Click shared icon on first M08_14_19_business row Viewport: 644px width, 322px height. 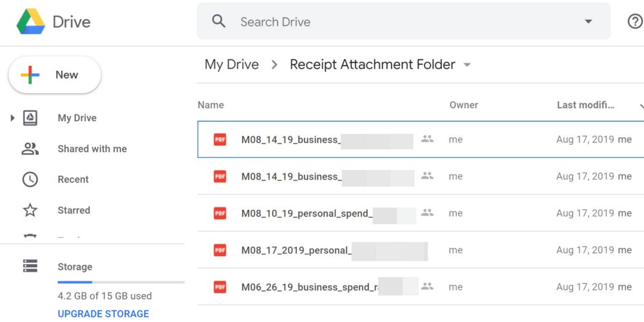pos(427,139)
